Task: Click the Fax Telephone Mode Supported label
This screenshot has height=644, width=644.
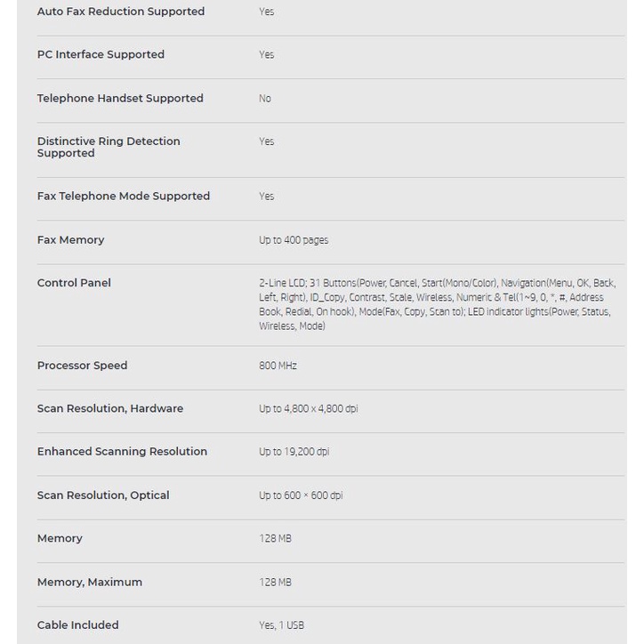Action: 124,196
